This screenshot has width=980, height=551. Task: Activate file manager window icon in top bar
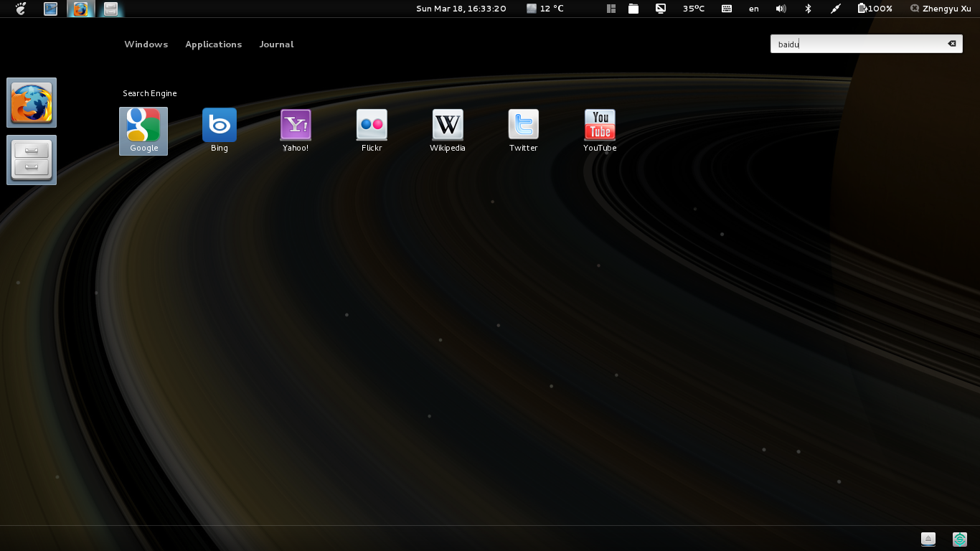110,9
